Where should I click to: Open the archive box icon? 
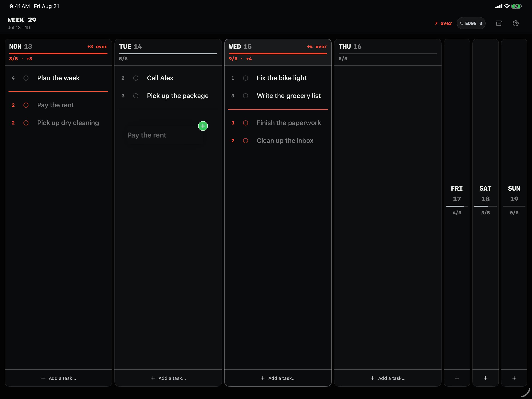point(499,23)
